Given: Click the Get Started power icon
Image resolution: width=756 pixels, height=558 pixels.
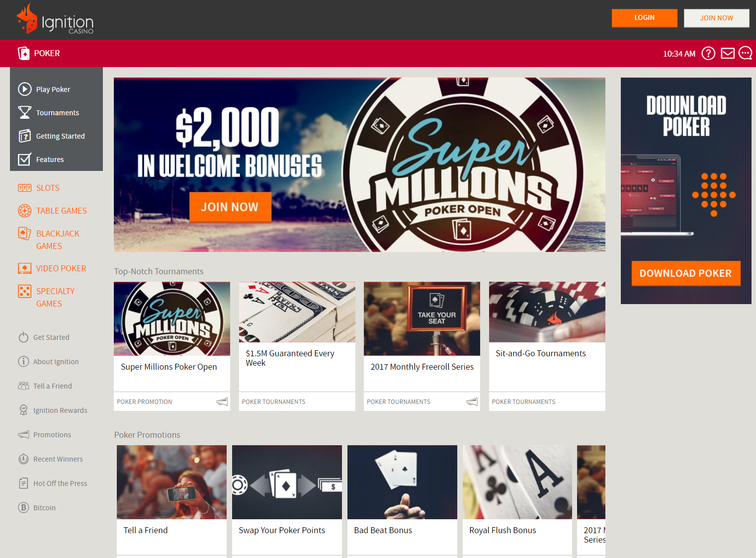Looking at the screenshot, I should pyautogui.click(x=23, y=337).
